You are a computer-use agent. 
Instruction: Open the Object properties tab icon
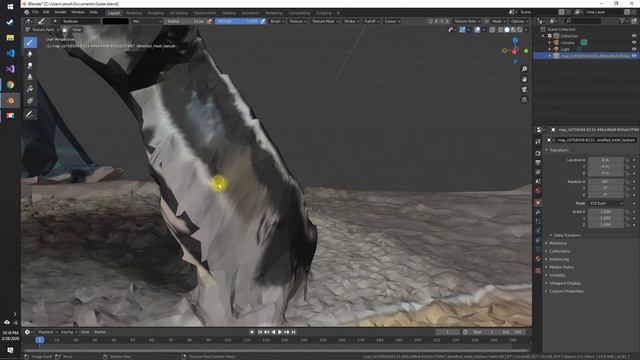tap(538, 202)
